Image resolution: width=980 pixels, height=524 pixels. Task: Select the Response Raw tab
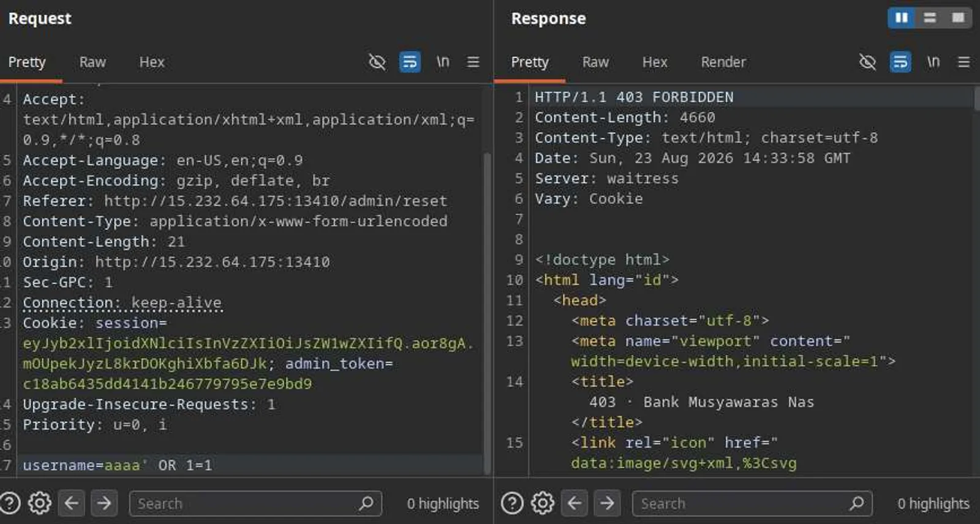coord(595,62)
